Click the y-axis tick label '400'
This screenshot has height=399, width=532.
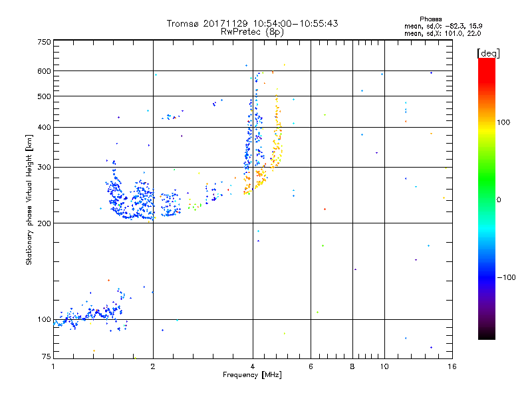pyautogui.click(x=45, y=127)
